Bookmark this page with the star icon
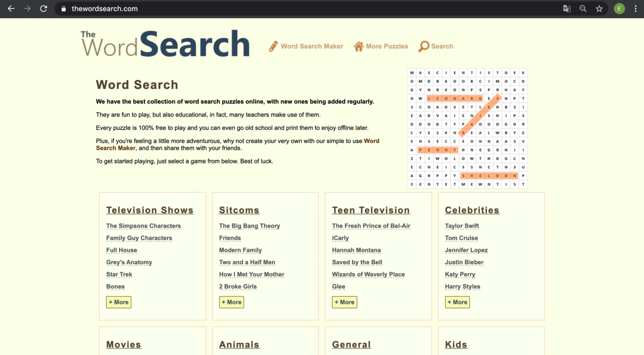 point(599,9)
